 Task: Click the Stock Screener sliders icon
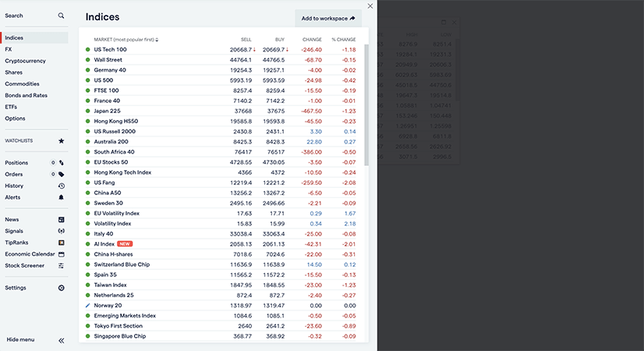coord(62,265)
